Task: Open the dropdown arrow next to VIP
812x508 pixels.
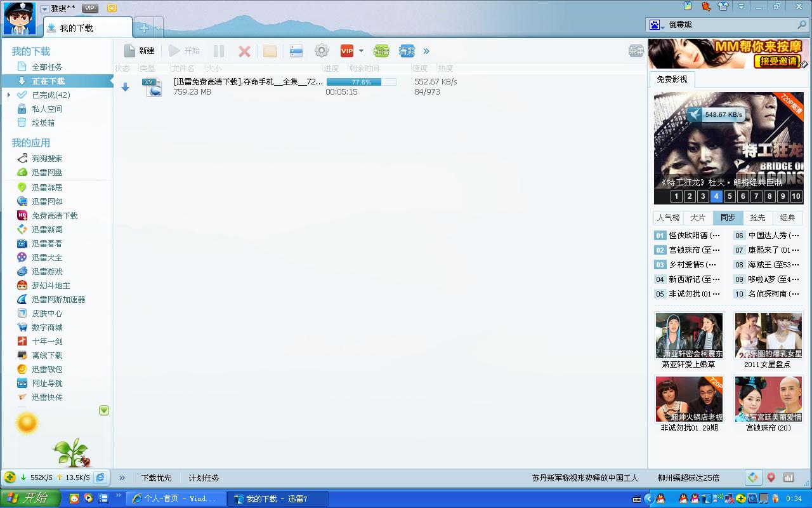Action: (361, 51)
